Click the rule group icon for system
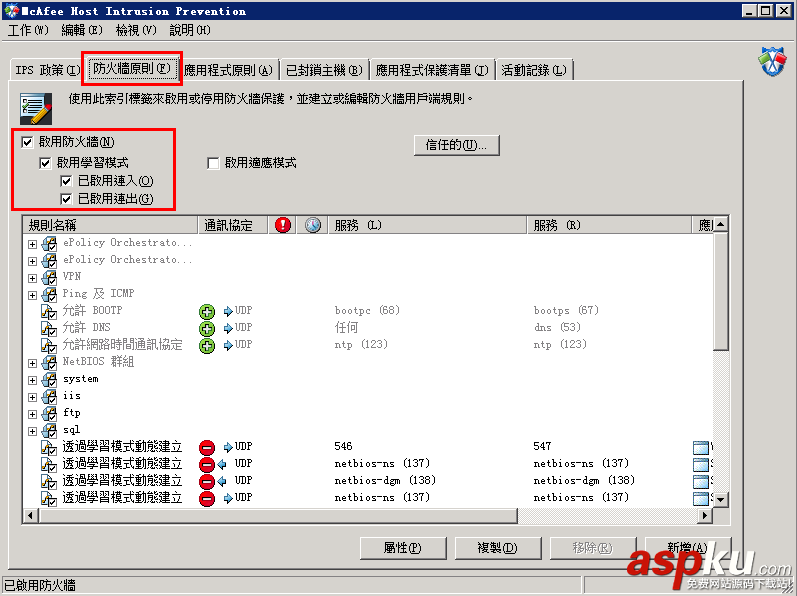The height and width of the screenshot is (596, 797). (49, 380)
